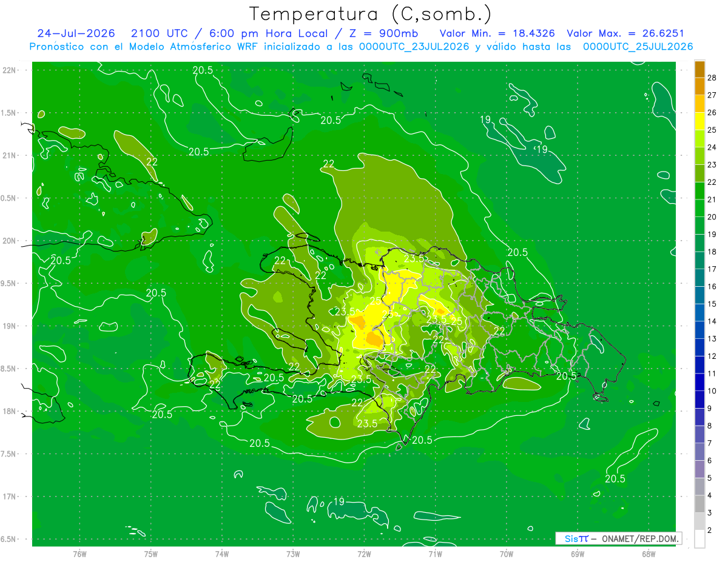Click blue legend swatch between 12 and 13
728x562 pixels.
[699, 347]
